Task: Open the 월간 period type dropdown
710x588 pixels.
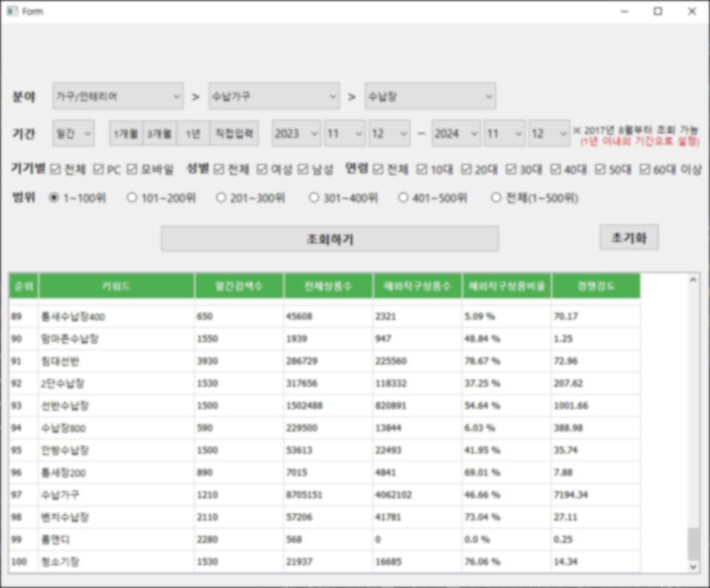Action: [x=73, y=134]
